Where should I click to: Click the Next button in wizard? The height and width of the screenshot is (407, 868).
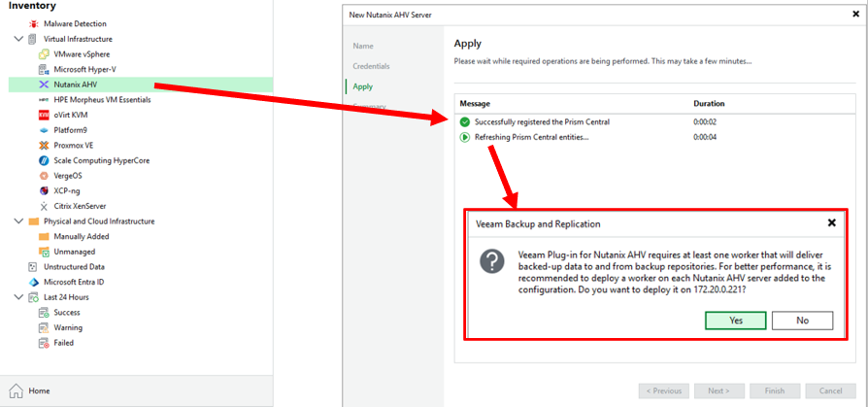coord(719,390)
